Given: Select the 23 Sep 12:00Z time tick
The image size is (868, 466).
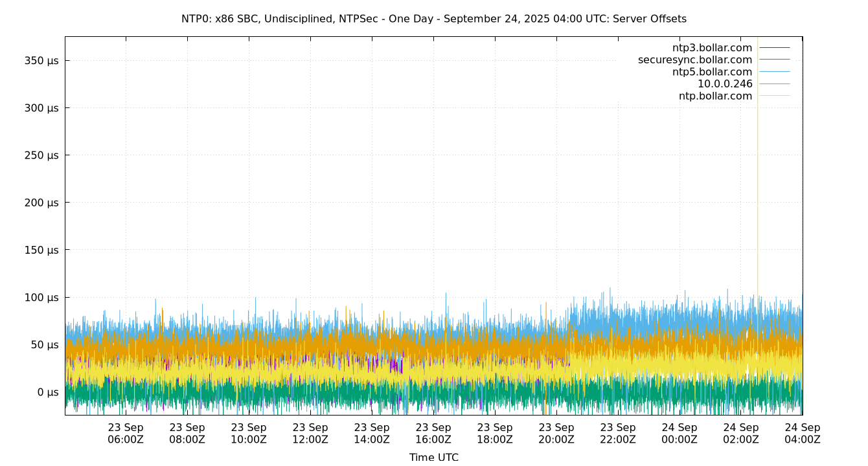Looking at the screenshot, I should (310, 434).
